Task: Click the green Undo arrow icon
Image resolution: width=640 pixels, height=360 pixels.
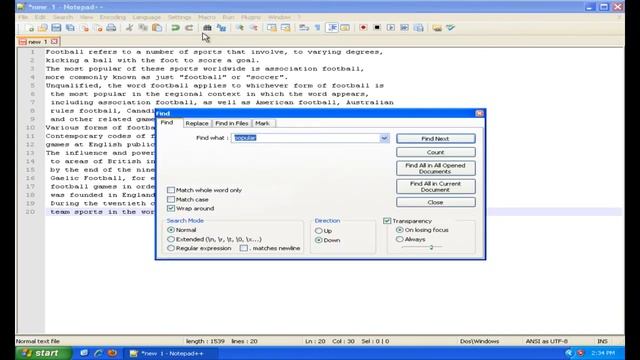Action: tap(175, 28)
